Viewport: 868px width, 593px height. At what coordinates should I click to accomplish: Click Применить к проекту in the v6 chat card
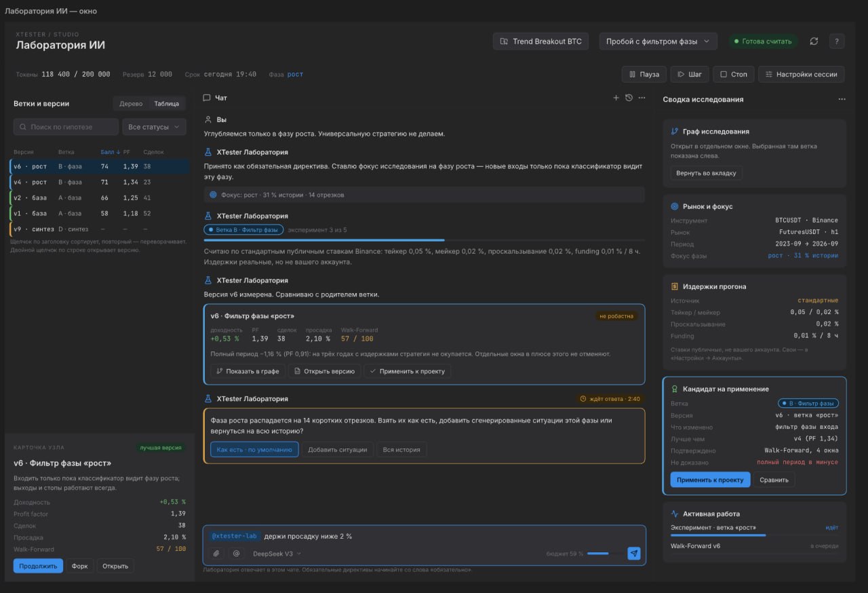point(407,371)
